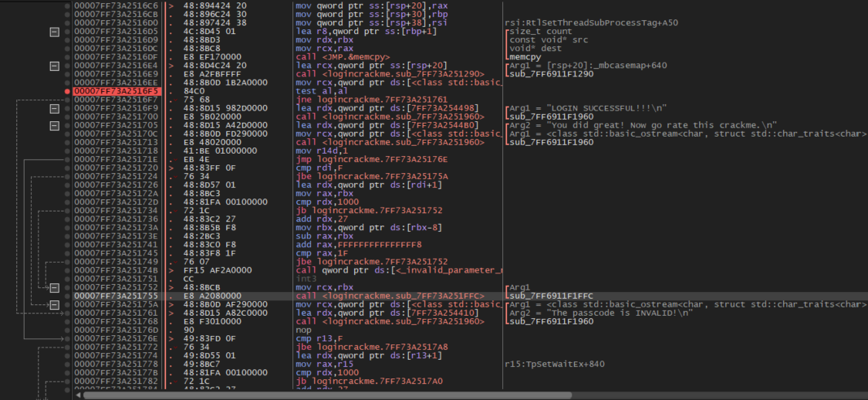Select the 'cmp r13,F' instruction
The image size is (868, 400).
tap(319, 339)
